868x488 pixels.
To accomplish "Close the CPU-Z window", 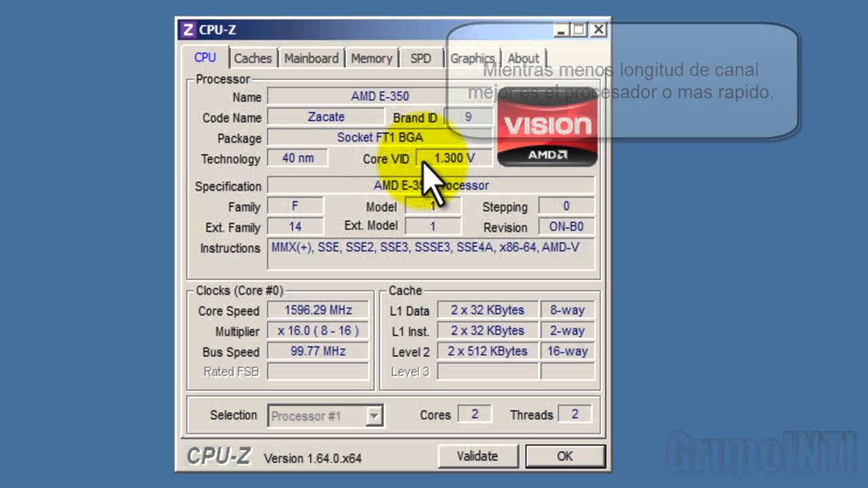I will click(x=597, y=30).
